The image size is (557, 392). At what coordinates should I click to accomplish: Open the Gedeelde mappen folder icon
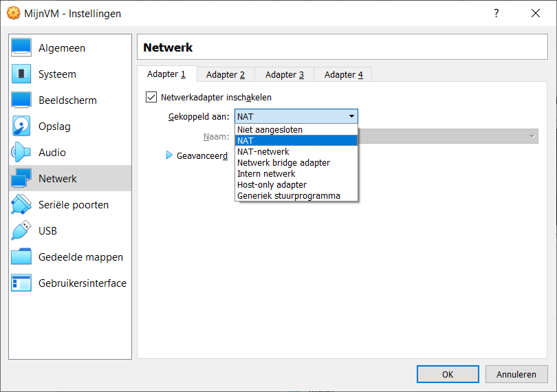21,257
